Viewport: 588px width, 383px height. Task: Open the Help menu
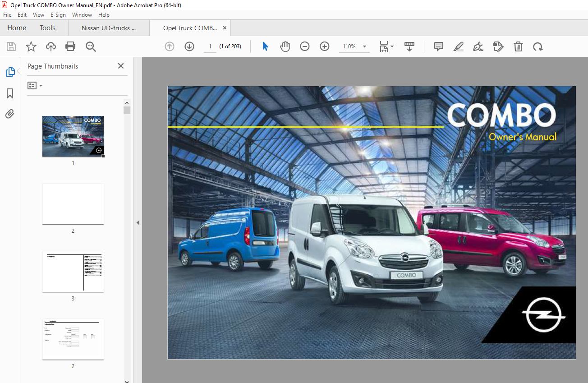[x=104, y=15]
